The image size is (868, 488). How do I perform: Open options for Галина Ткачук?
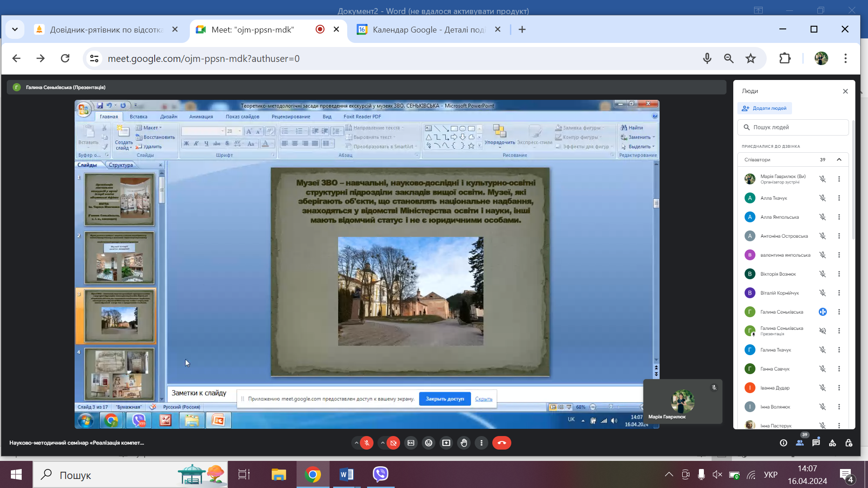pyautogui.click(x=839, y=350)
